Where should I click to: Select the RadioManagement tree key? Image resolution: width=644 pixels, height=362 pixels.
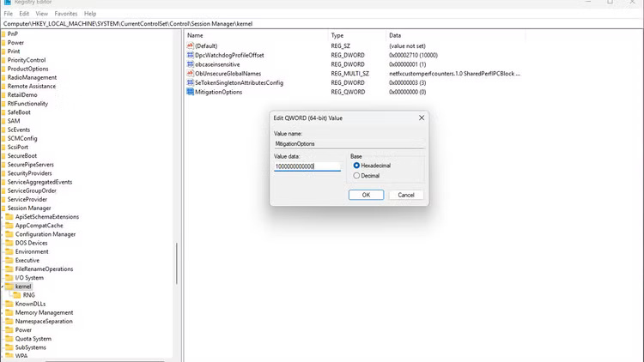[x=32, y=77]
